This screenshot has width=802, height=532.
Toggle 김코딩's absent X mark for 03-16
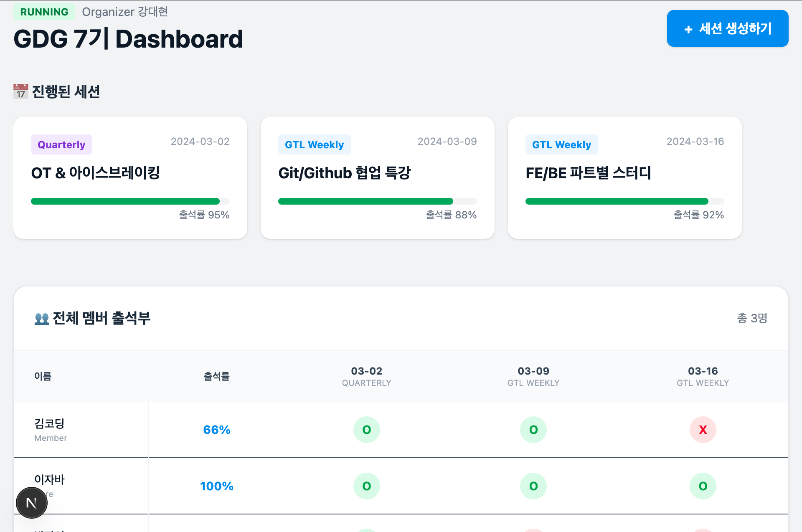(x=703, y=430)
